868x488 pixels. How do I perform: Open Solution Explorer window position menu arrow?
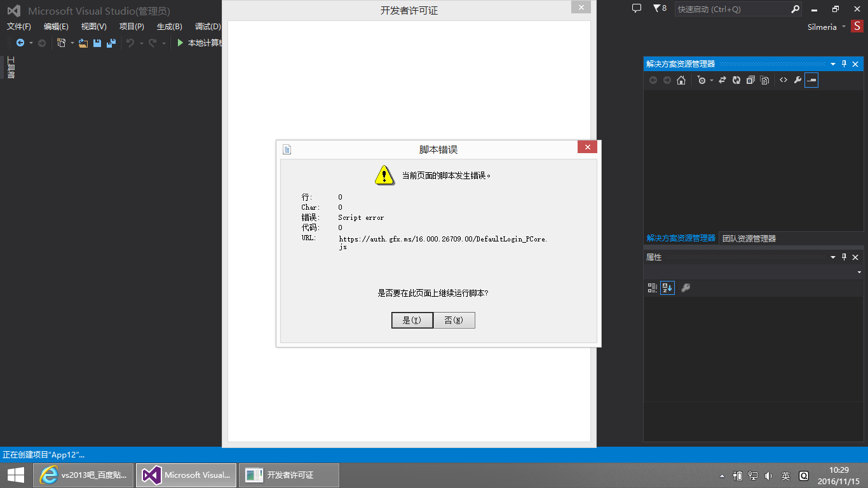[x=833, y=64]
